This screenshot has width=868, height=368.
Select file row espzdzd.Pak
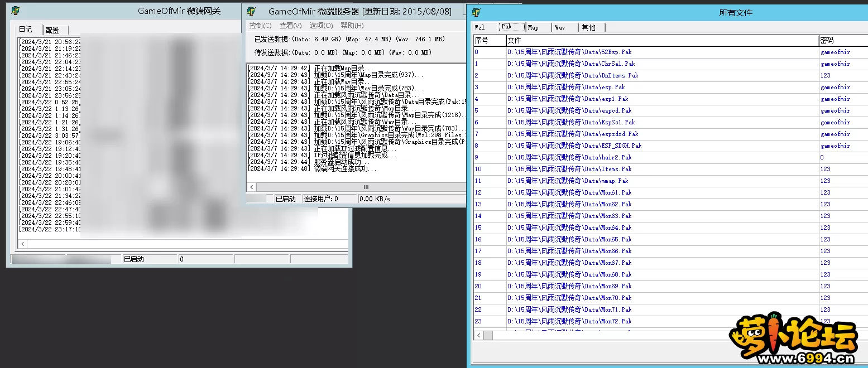click(670, 134)
